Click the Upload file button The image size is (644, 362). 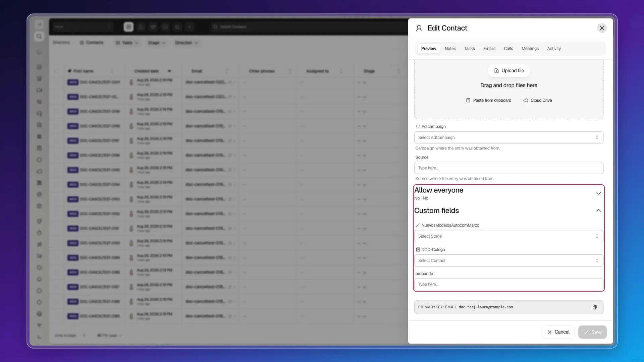pos(509,71)
